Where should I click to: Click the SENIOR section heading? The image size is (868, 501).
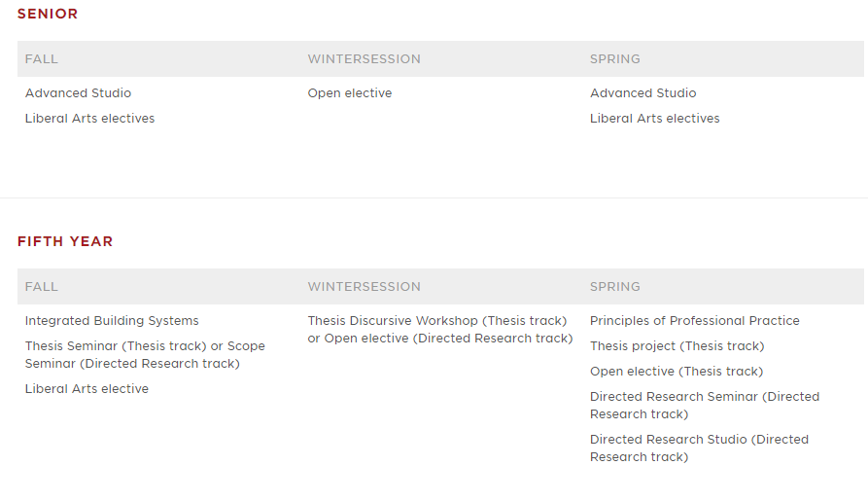48,14
